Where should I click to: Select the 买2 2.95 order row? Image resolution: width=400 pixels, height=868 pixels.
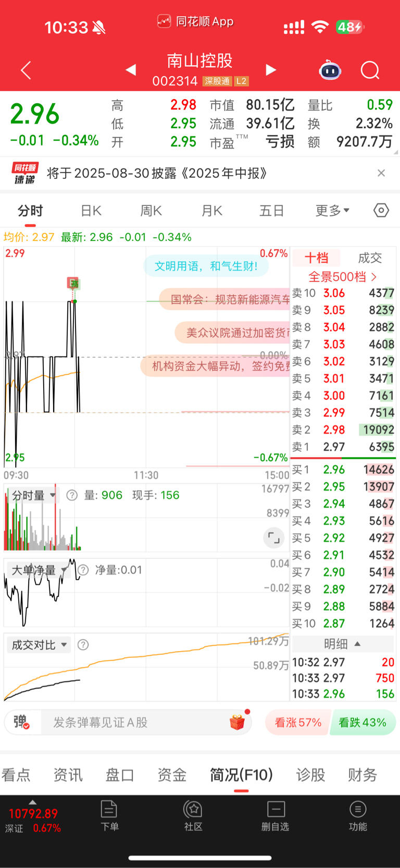tap(343, 486)
